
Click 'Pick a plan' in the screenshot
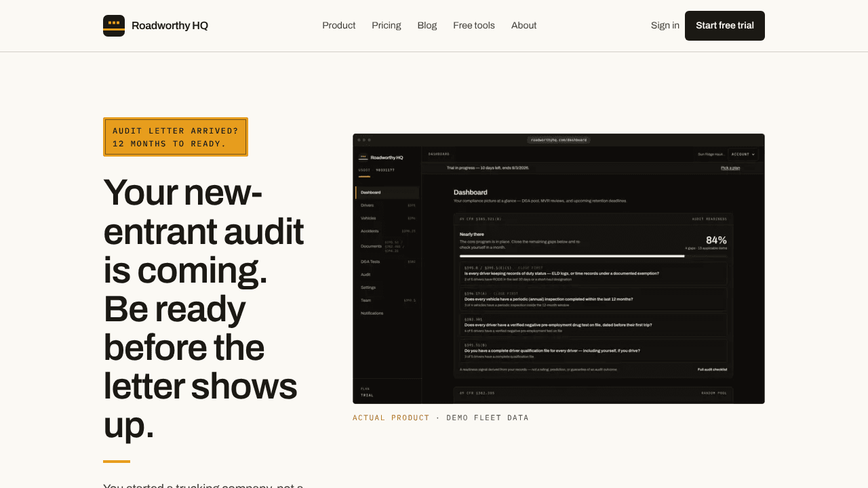730,167
